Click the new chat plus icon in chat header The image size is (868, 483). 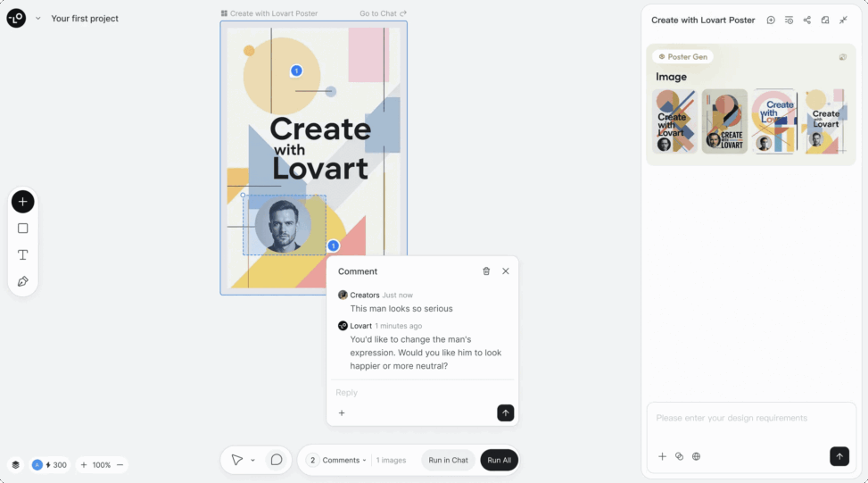771,20
